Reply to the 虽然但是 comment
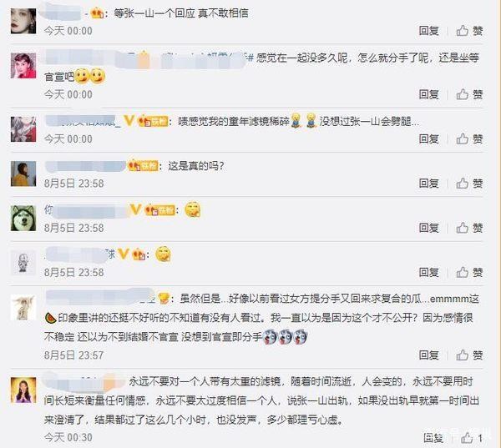This screenshot has width=501, height=448. (429, 355)
